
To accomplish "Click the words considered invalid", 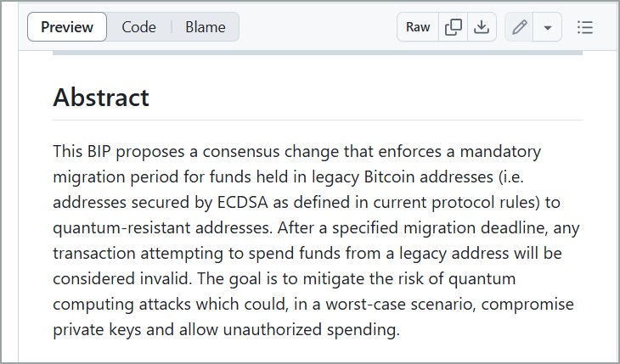I will tap(122, 278).
